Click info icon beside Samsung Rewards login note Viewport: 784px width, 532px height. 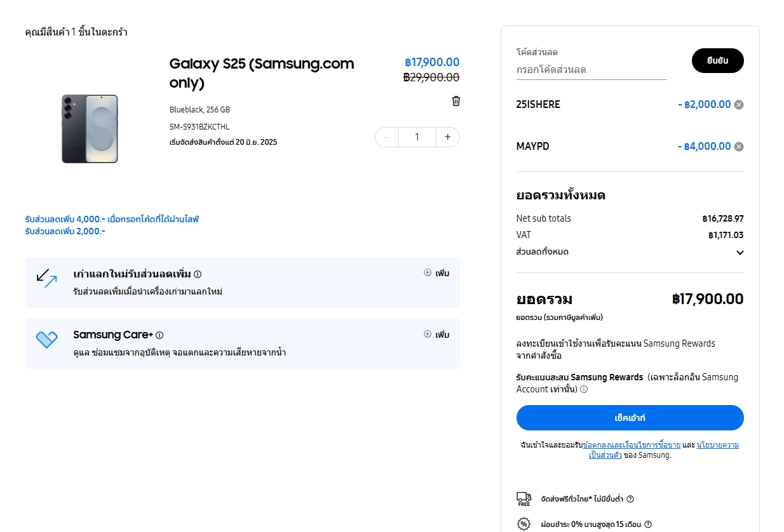coord(584,389)
